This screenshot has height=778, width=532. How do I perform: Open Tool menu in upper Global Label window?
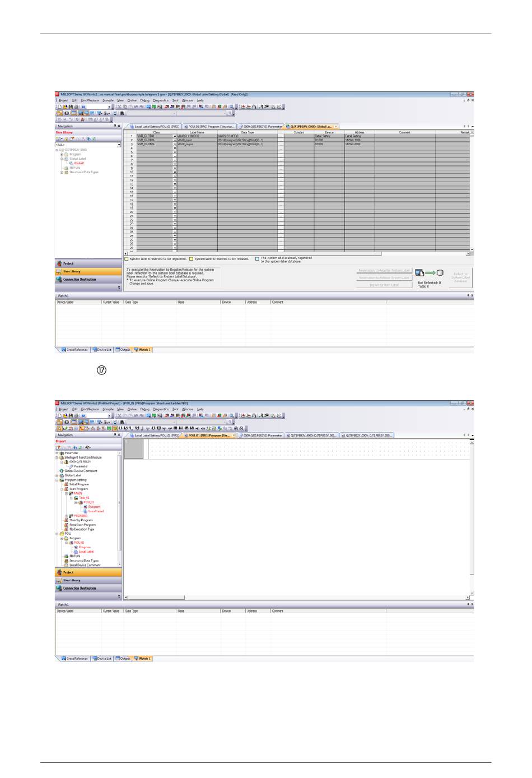(175, 100)
